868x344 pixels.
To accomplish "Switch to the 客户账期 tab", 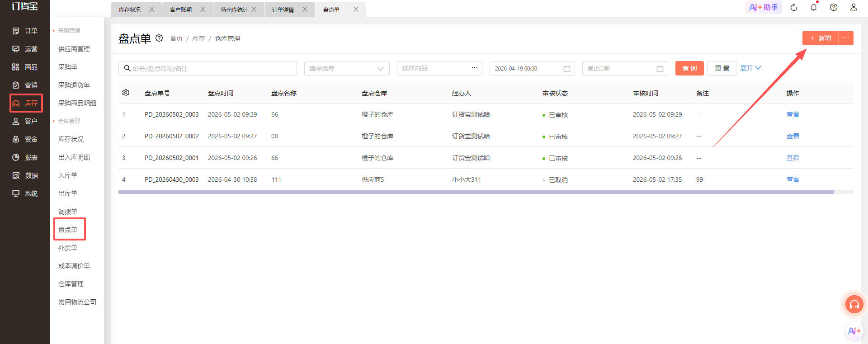I will (x=181, y=9).
